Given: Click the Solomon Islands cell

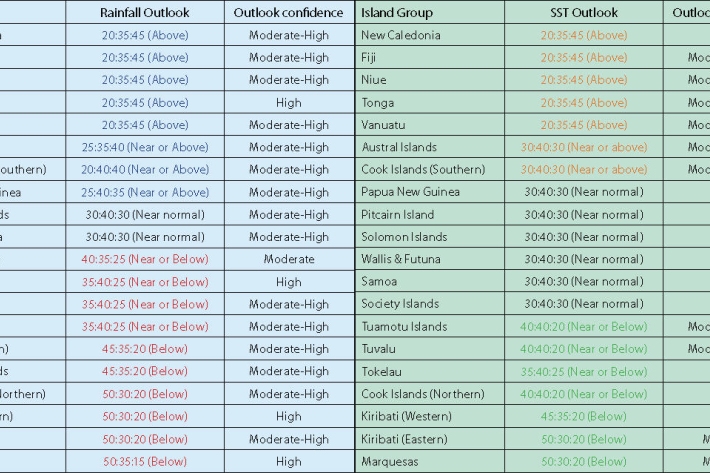Looking at the screenshot, I should click(404, 237).
